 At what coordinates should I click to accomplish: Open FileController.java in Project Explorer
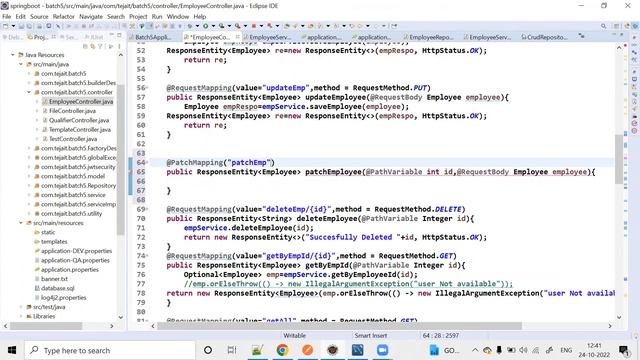tap(72, 111)
